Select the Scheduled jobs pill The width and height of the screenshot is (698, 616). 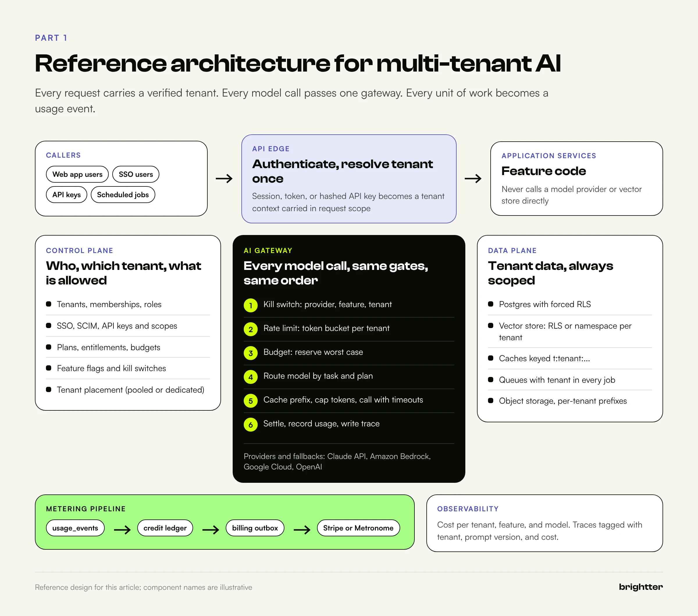(123, 195)
